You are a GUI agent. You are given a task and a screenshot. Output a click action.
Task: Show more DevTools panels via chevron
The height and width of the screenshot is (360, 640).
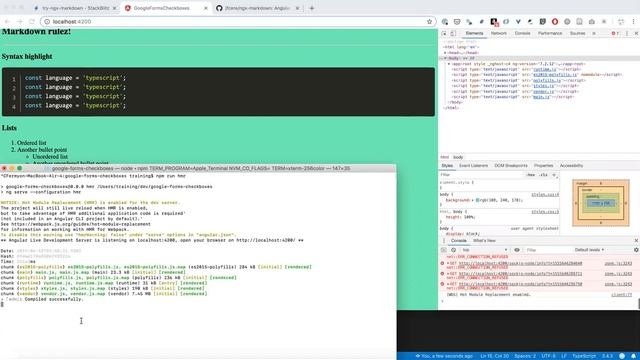coord(594,33)
